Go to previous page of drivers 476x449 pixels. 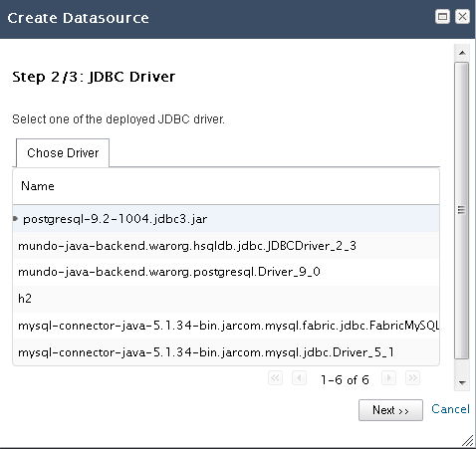coord(299,378)
